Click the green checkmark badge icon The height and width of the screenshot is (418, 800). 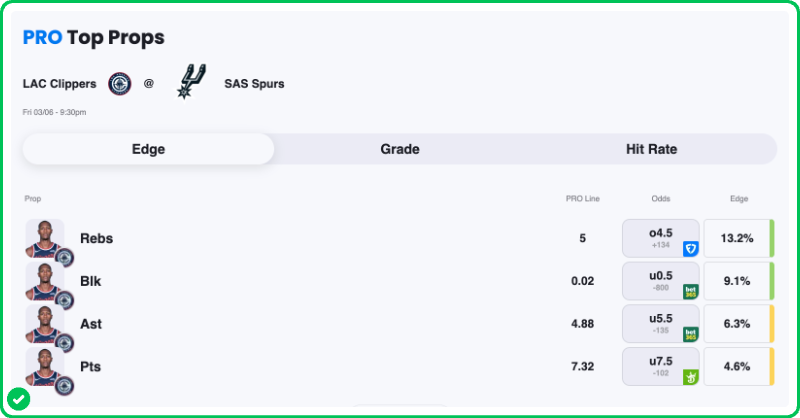tap(18, 400)
